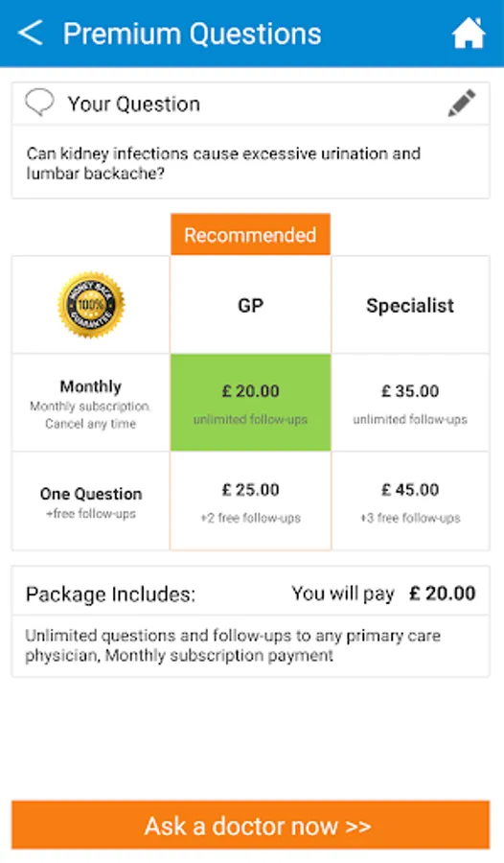Image resolution: width=504 pixels, height=863 pixels.
Task: Tap the Your Question heading
Action: click(x=134, y=104)
